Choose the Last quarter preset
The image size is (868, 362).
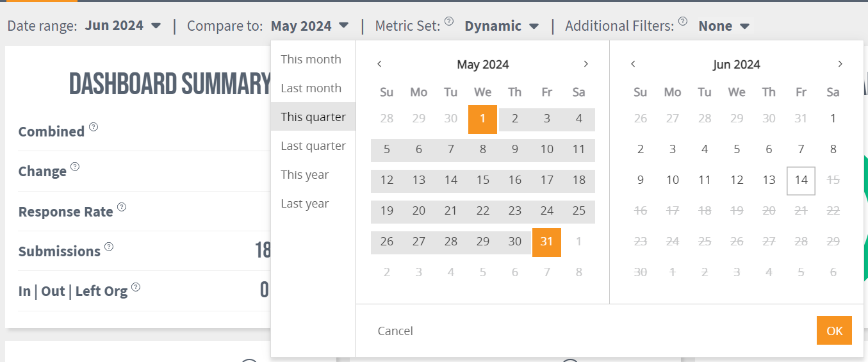[x=313, y=145]
